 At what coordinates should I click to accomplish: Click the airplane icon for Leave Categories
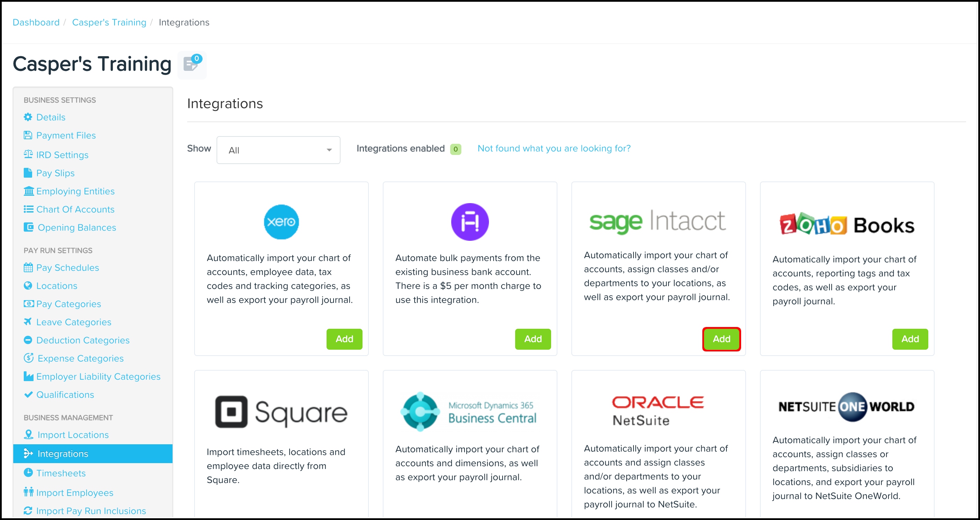28,321
